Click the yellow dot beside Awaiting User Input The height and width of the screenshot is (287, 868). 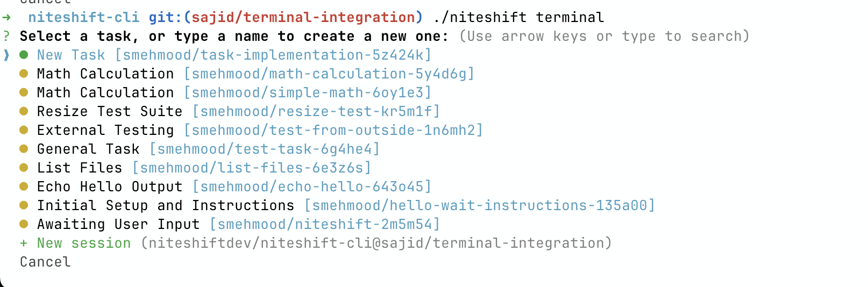(24, 224)
